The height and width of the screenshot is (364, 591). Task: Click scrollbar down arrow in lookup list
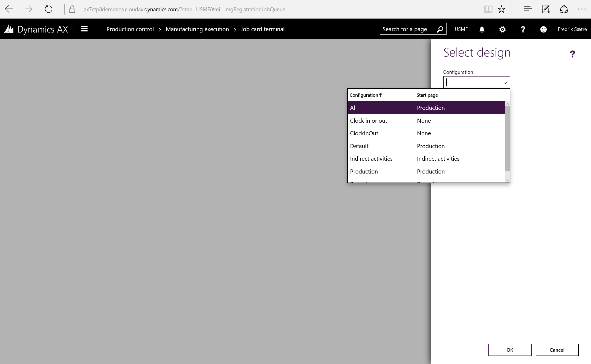coord(507,180)
